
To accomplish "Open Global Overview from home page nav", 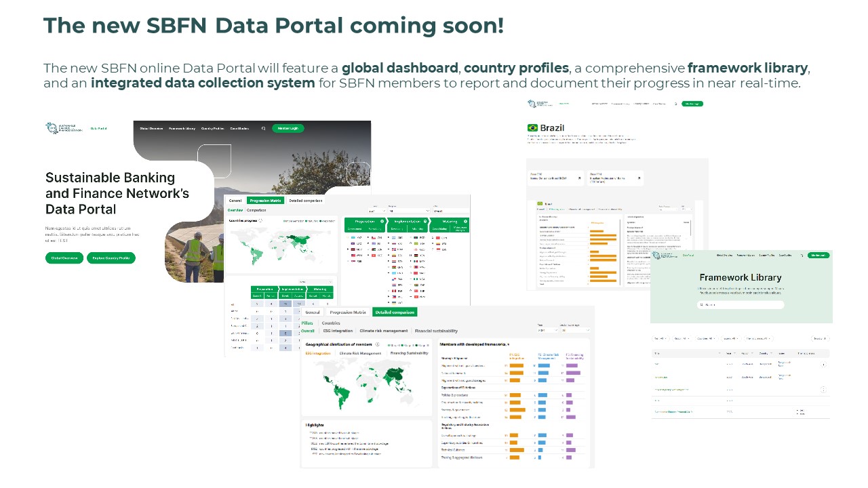I will click(152, 128).
